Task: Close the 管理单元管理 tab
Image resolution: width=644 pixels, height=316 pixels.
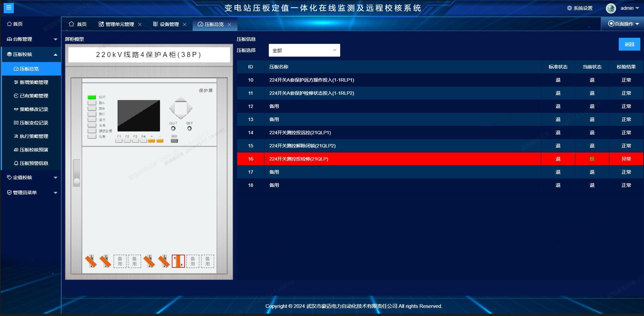Action: click(x=140, y=24)
